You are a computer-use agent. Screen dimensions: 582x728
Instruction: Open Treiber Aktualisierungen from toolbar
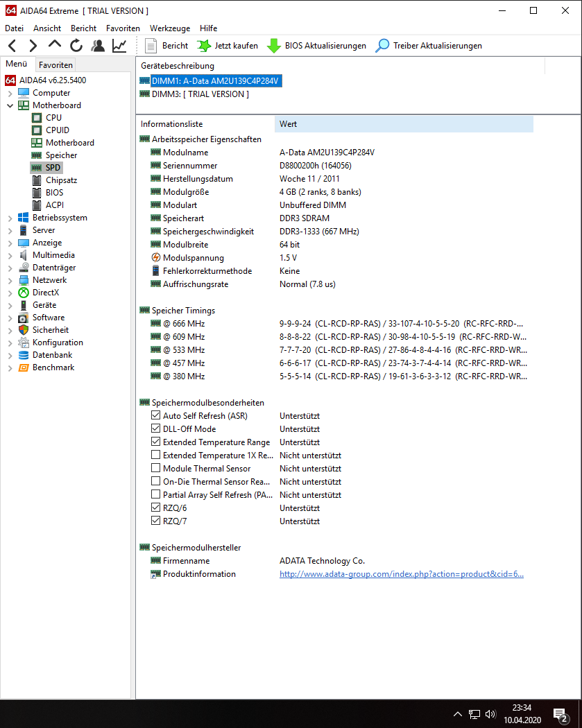pos(429,46)
